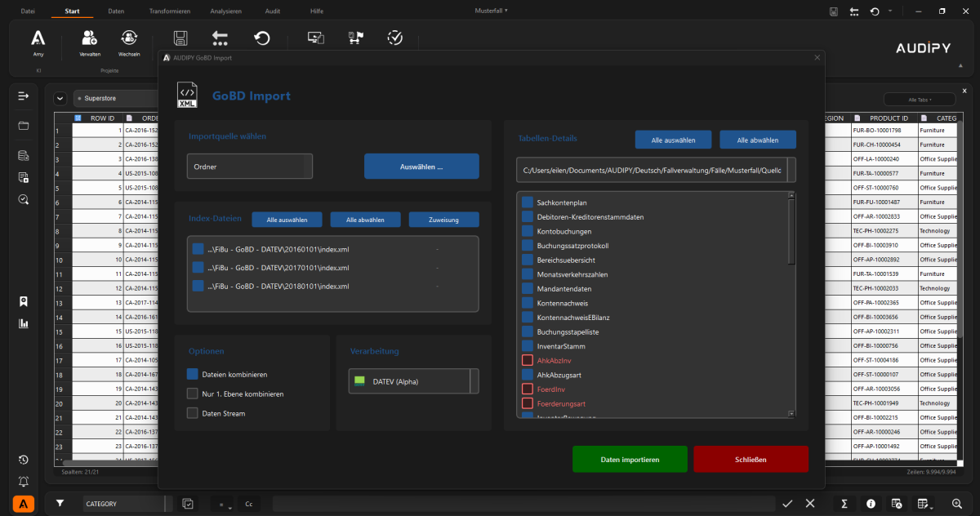Expand the DATEV (Alpha) processing dropdown
Image resolution: width=980 pixels, height=516 pixels.
coord(413,381)
